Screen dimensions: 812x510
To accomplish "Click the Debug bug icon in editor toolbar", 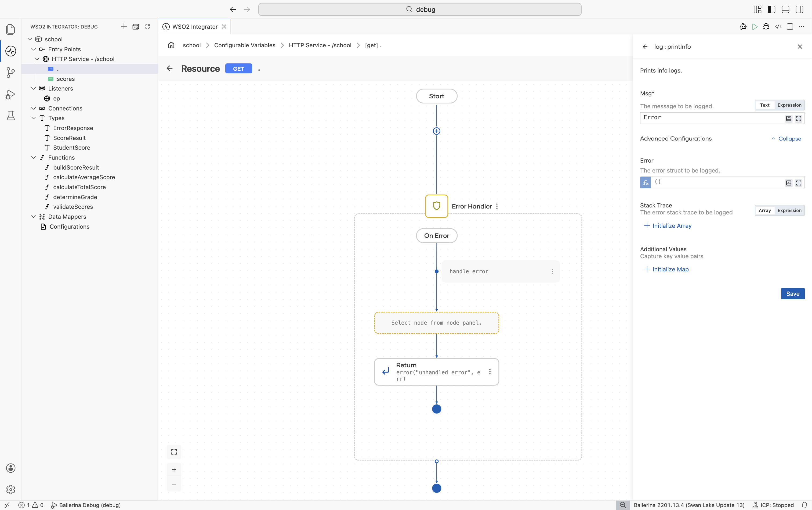I will pyautogui.click(x=766, y=27).
